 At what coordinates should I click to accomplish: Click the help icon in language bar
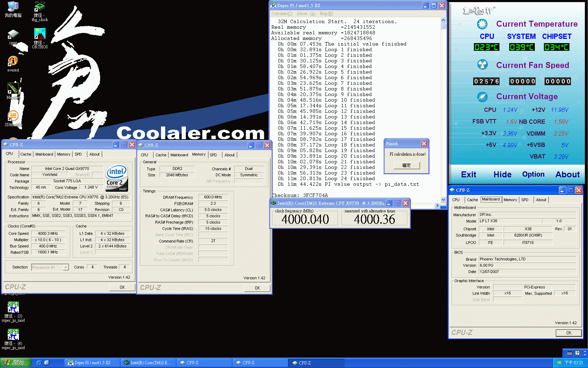(577, 353)
